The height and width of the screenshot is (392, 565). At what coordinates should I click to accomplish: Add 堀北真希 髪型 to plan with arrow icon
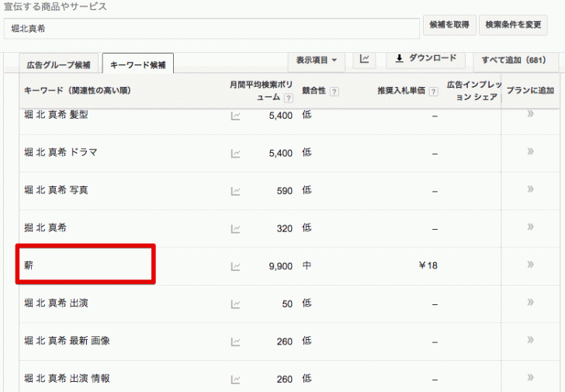pyautogui.click(x=530, y=114)
